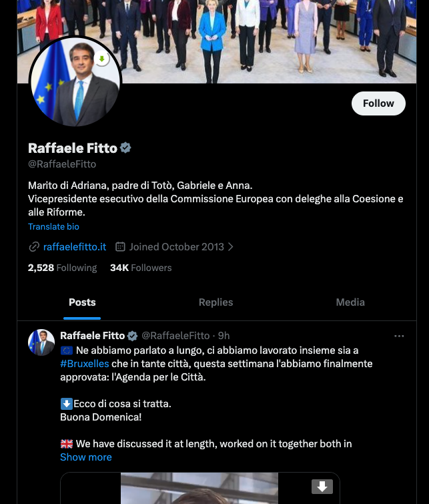
Task: Select the Posts tab
Action: coord(83,302)
